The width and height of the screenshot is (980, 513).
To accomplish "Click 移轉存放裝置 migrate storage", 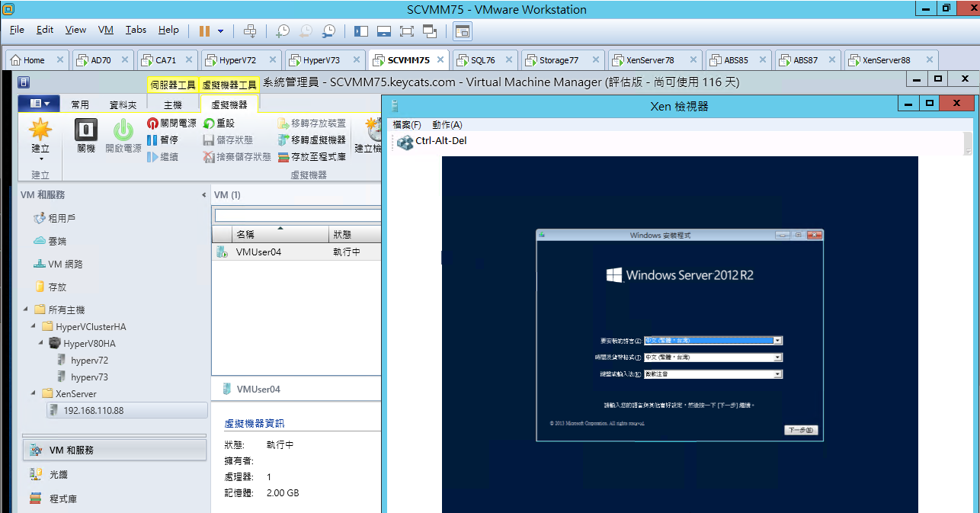I will 312,123.
